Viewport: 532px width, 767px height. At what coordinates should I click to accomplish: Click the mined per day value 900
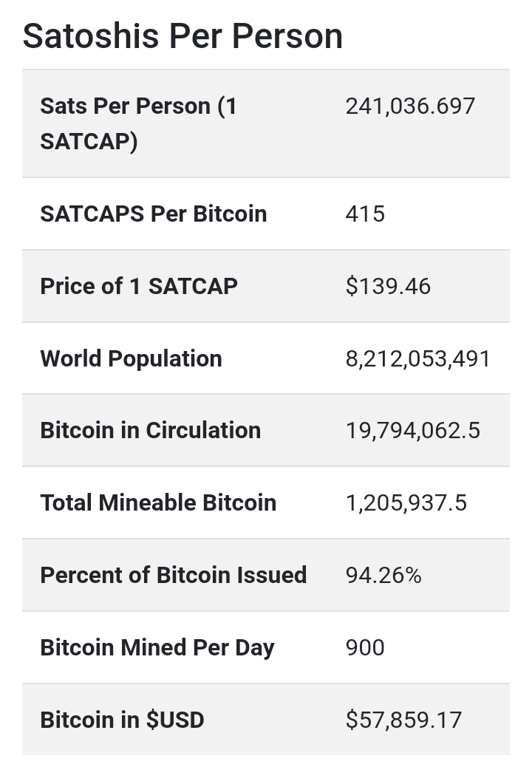[365, 647]
